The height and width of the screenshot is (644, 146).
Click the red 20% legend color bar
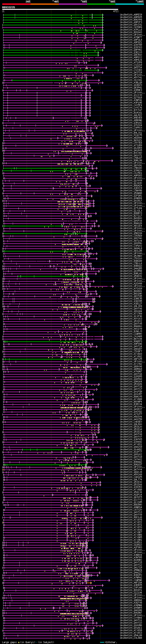pyautogui.click(x=16, y=4)
